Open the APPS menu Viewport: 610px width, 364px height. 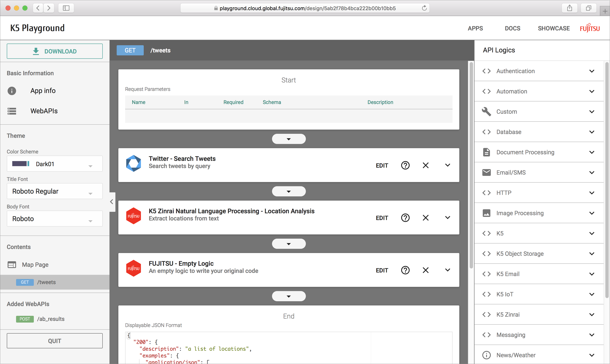475,29
